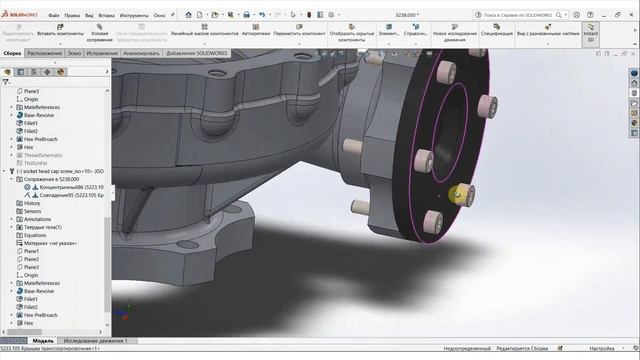Click the Appearances ball icon in task pane

pos(634,122)
